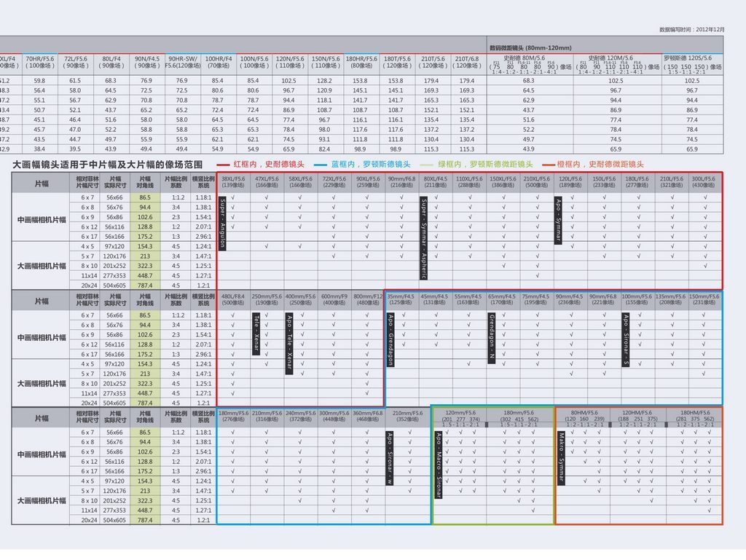The width and height of the screenshot is (746, 560).
Task: Click the '120N/F5.6' column header
Action: tap(290, 63)
